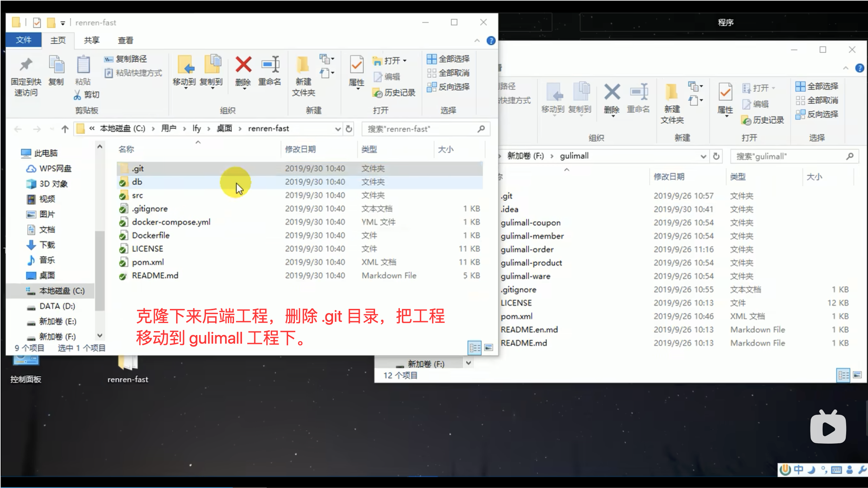Collapse the ribbon with the chevron arrow
This screenshot has width=868, height=488.
[477, 41]
